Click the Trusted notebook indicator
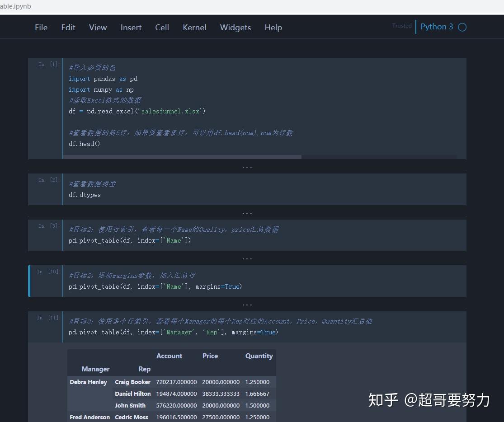The width and height of the screenshot is (504, 422). pos(401,26)
